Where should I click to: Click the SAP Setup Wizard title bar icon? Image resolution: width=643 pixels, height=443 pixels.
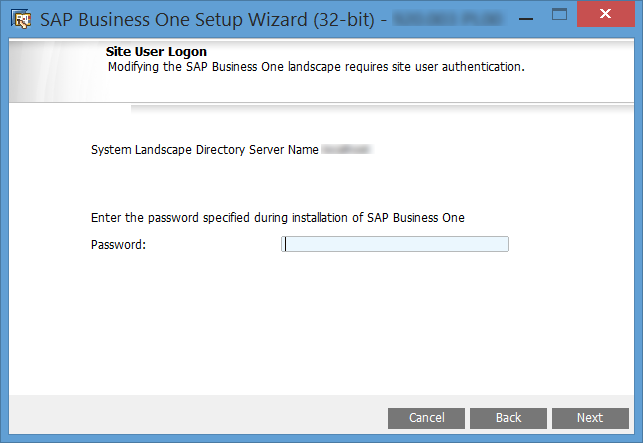[x=21, y=19]
